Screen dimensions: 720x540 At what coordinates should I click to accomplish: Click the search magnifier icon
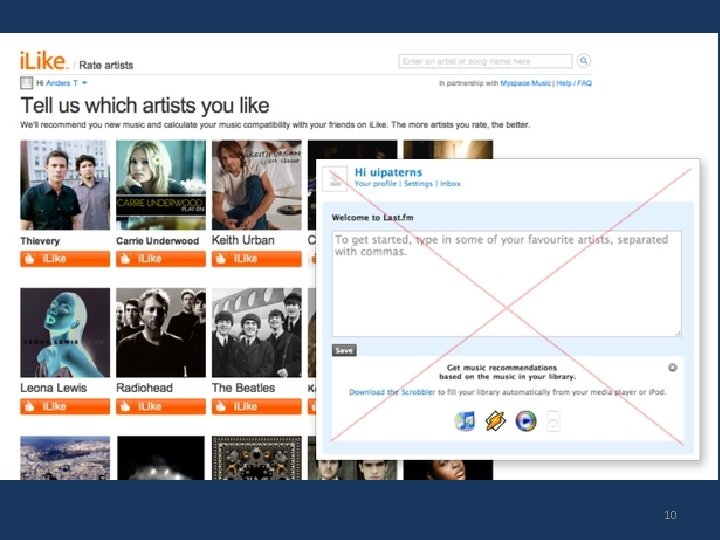tap(584, 61)
